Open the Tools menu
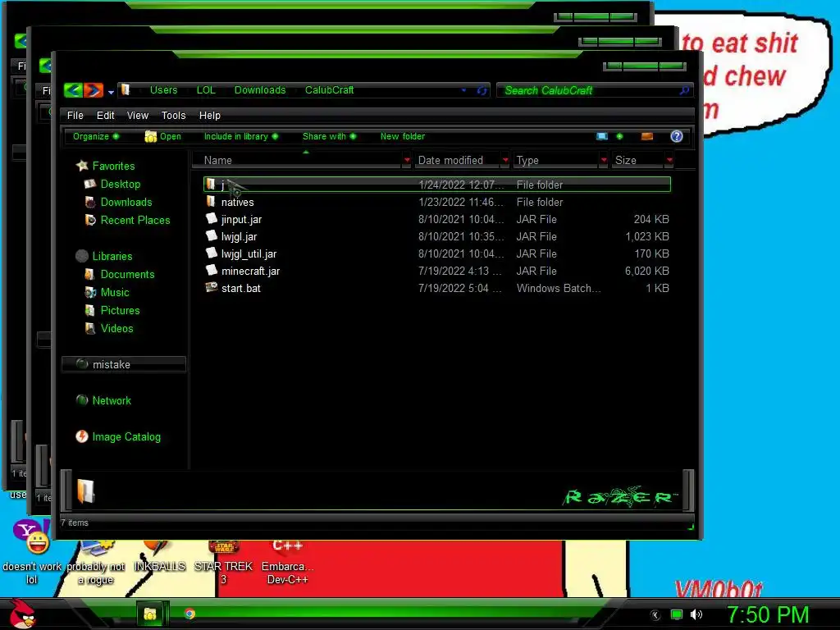This screenshot has width=840, height=630. (174, 115)
